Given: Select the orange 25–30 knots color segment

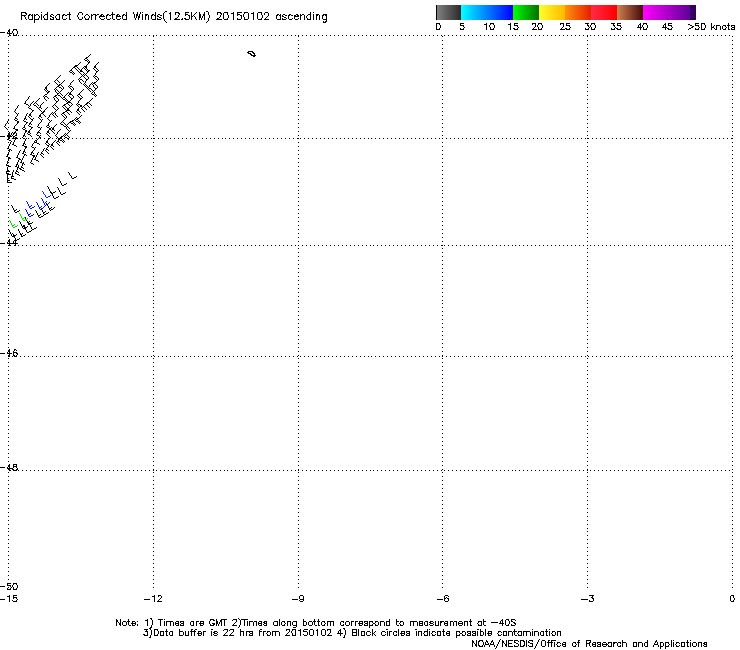Looking at the screenshot, I should click(578, 12).
